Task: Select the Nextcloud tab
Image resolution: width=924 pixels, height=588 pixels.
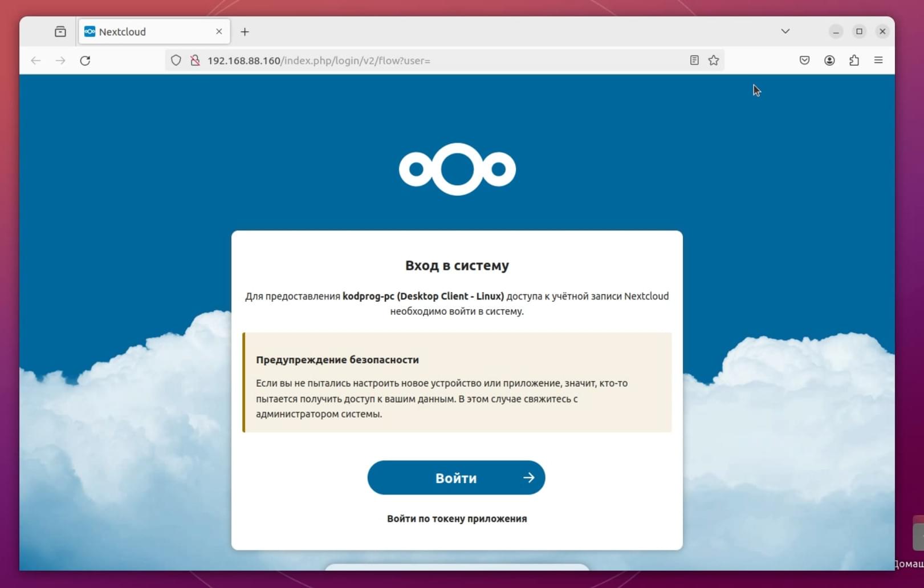Action: [154, 32]
